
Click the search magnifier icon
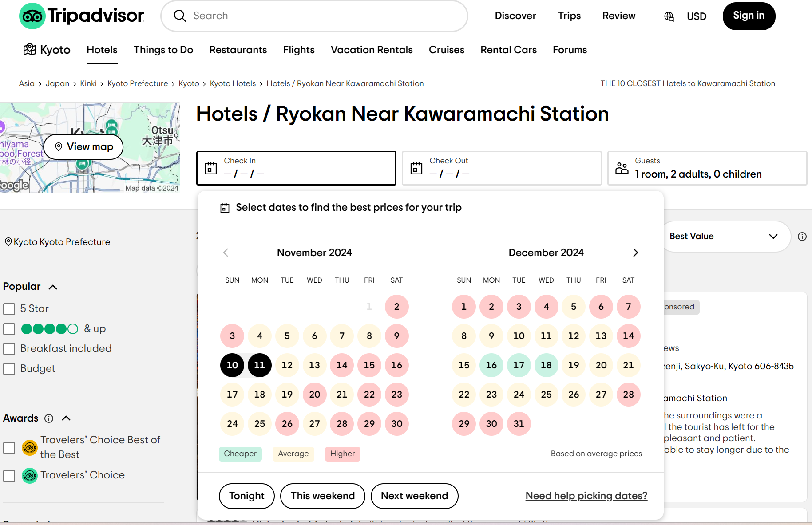point(180,16)
